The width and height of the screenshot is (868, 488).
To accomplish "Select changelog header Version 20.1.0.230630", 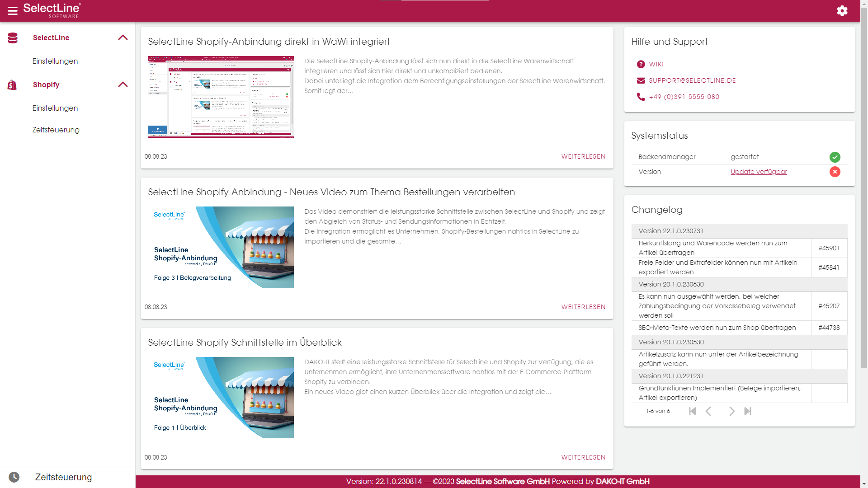I will click(x=739, y=285).
